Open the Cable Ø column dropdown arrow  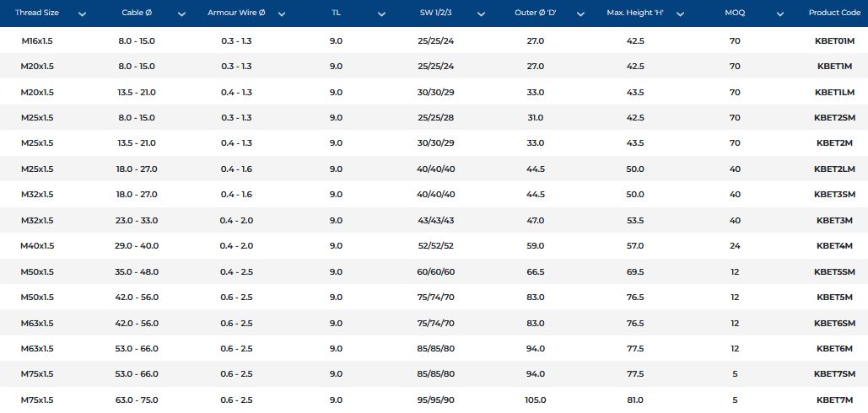tap(181, 14)
